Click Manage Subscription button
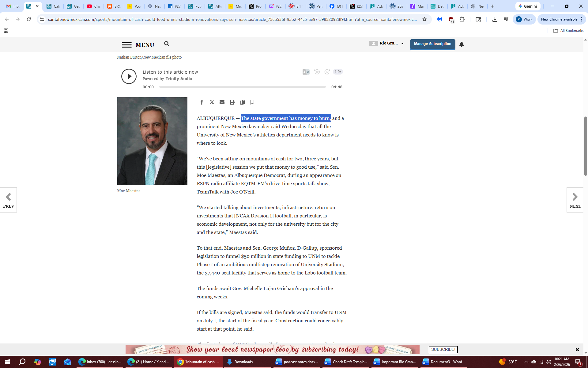The height and width of the screenshot is (368, 588). point(432,44)
